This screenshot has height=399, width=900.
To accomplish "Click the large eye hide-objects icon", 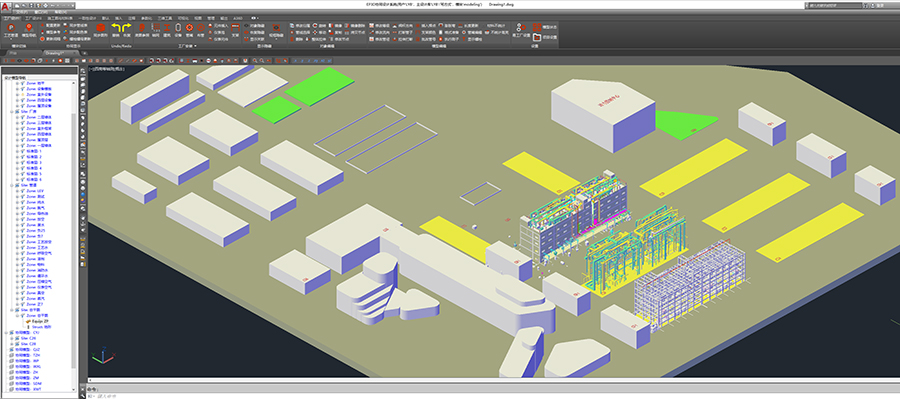I will click(x=276, y=28).
